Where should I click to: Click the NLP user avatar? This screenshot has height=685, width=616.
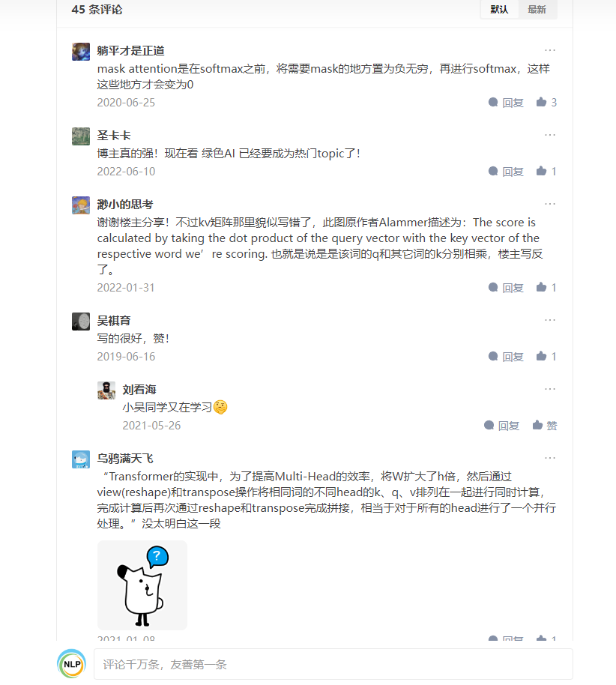pos(72,664)
